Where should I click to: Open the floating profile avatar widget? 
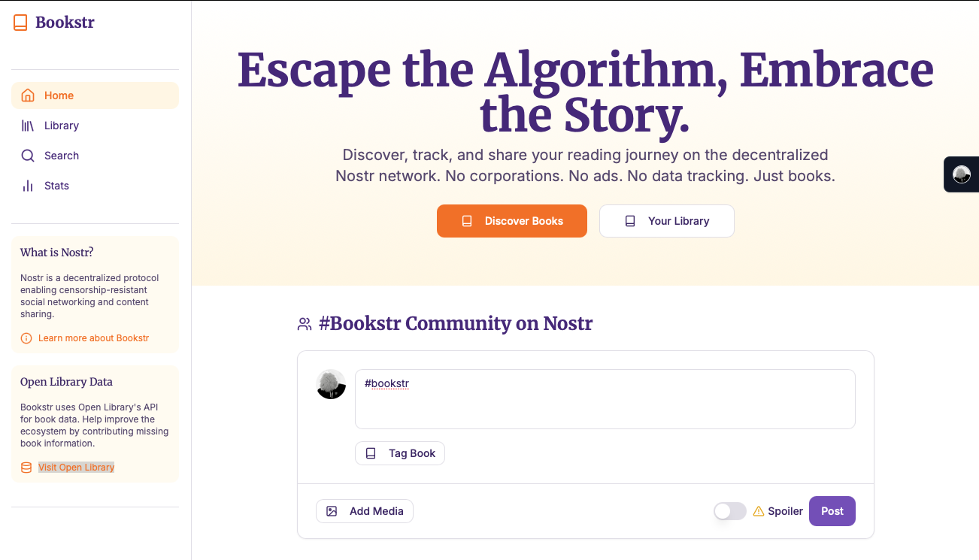click(962, 174)
